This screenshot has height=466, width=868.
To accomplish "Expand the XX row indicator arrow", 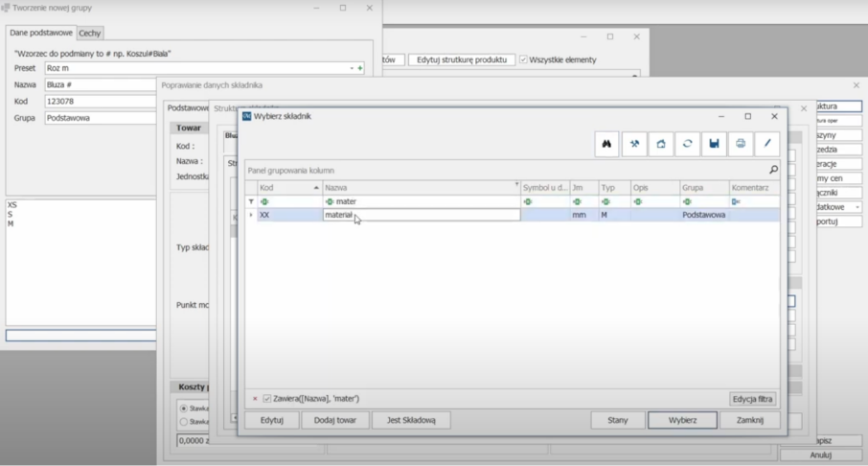I will click(251, 216).
